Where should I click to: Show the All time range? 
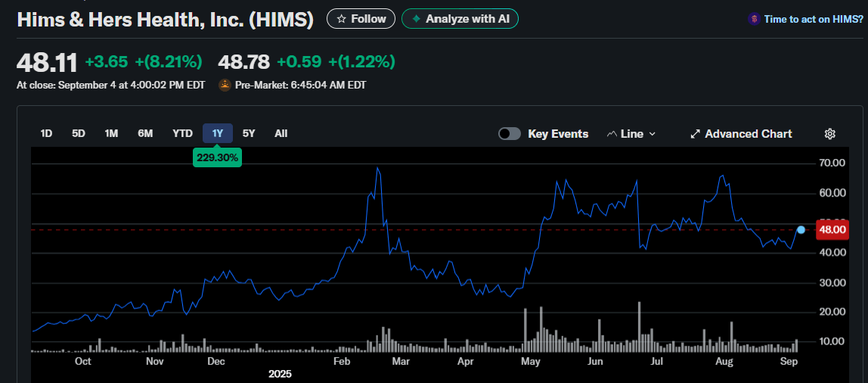281,134
